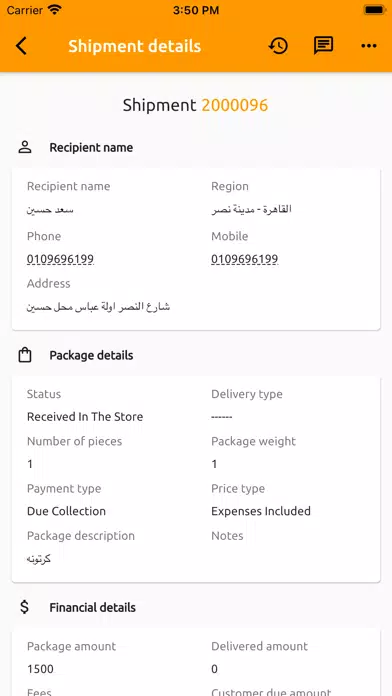Tap the battery status icon
The width and height of the screenshot is (392, 696).
(x=374, y=10)
